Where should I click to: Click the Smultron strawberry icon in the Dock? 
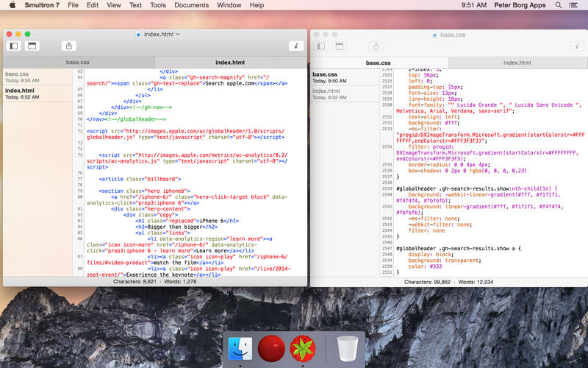[x=302, y=348]
